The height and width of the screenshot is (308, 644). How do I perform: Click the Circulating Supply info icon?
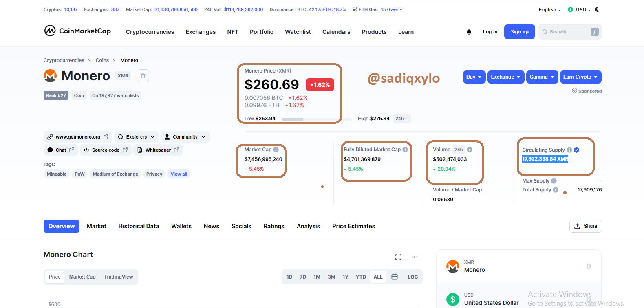(x=569, y=150)
